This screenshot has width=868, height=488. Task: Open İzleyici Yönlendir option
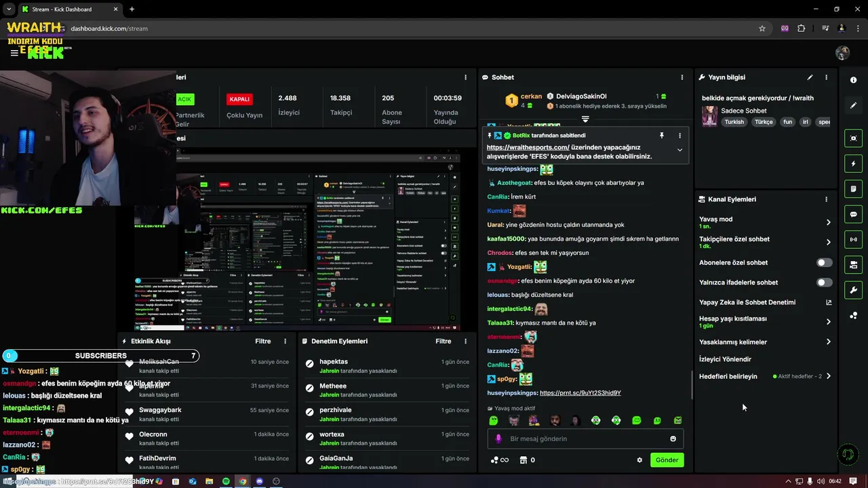pyautogui.click(x=725, y=359)
